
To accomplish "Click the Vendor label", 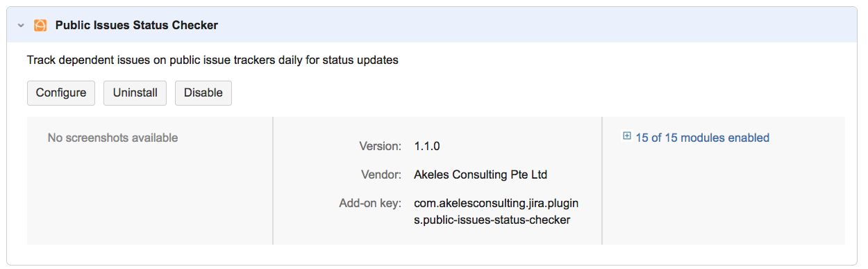I will tap(381, 174).
